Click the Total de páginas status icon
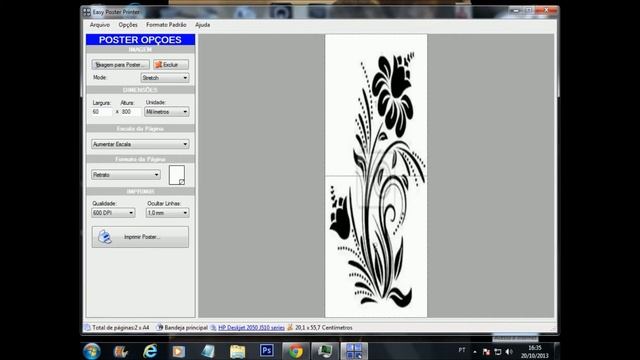This screenshot has height=360, width=640. pyautogui.click(x=87, y=327)
